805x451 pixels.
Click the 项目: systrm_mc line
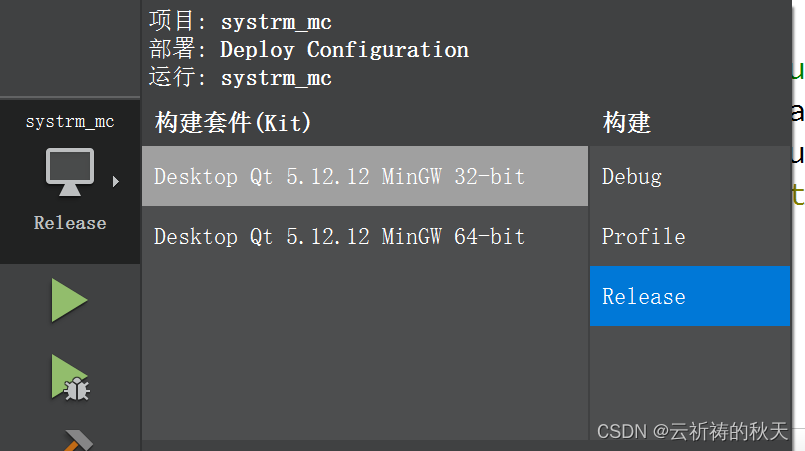click(240, 22)
